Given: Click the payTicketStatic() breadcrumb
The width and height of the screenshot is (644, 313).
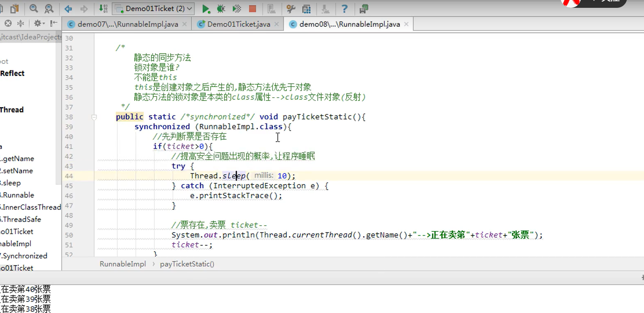Looking at the screenshot, I should (x=187, y=264).
